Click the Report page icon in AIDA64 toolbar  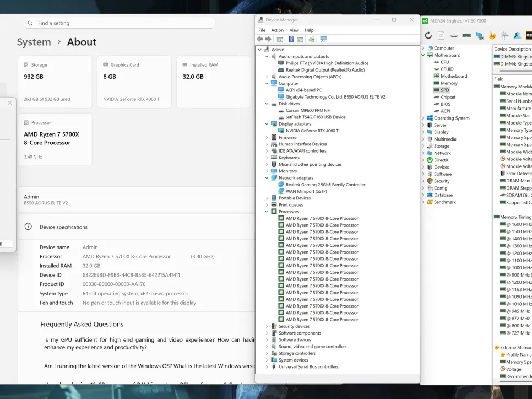(441, 35)
